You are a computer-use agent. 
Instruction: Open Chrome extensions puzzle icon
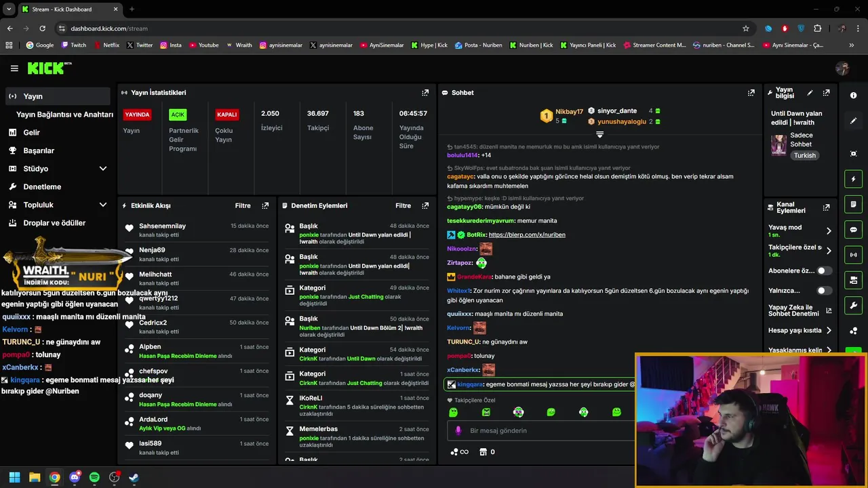(x=817, y=28)
